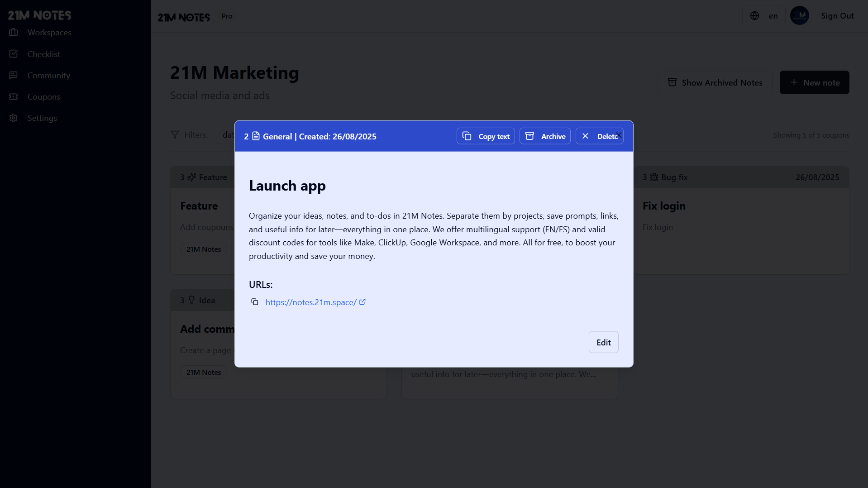Viewport: 868px width, 488px height.
Task: Click the 21M Notes header logo
Action: pos(184,17)
